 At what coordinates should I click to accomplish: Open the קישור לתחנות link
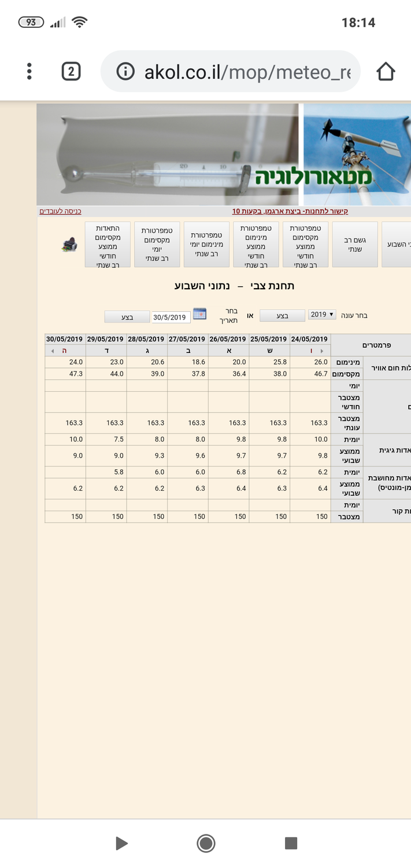tap(290, 211)
